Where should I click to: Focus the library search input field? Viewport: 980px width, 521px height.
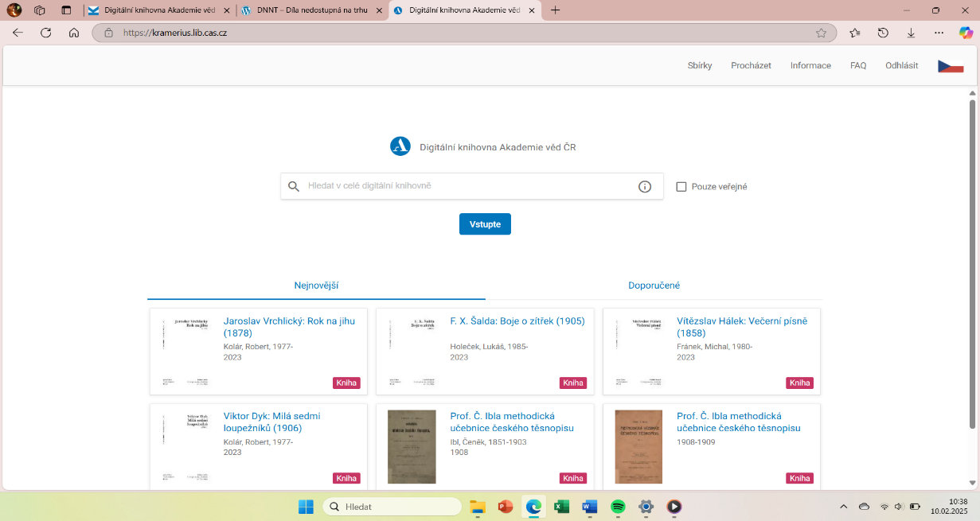470,186
